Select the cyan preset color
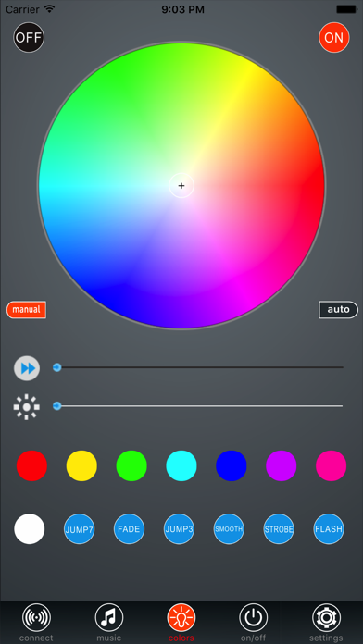 click(x=181, y=465)
